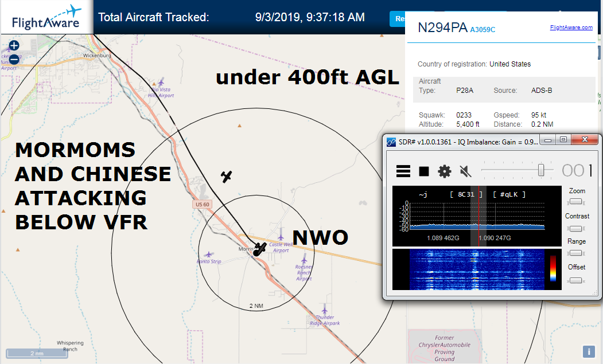The width and height of the screenshot is (603, 364).
Task: Click the Former Chrysler Proving Ground label
Action: coord(445,349)
